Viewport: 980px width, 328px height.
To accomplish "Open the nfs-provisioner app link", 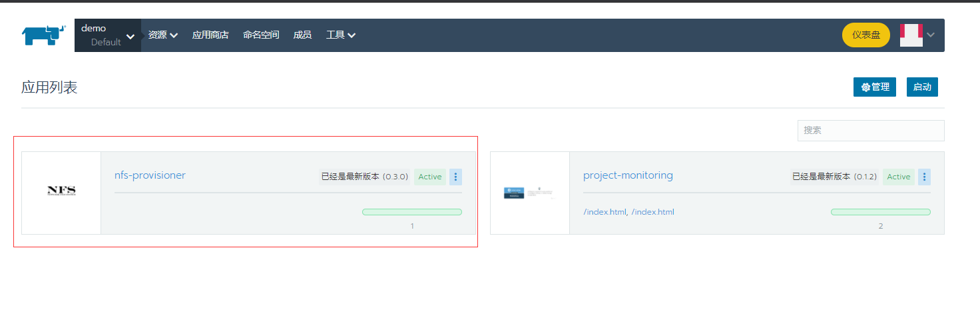I will tap(150, 175).
